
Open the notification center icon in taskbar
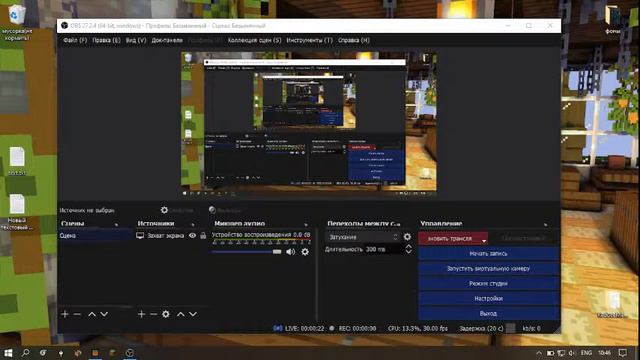623,353
